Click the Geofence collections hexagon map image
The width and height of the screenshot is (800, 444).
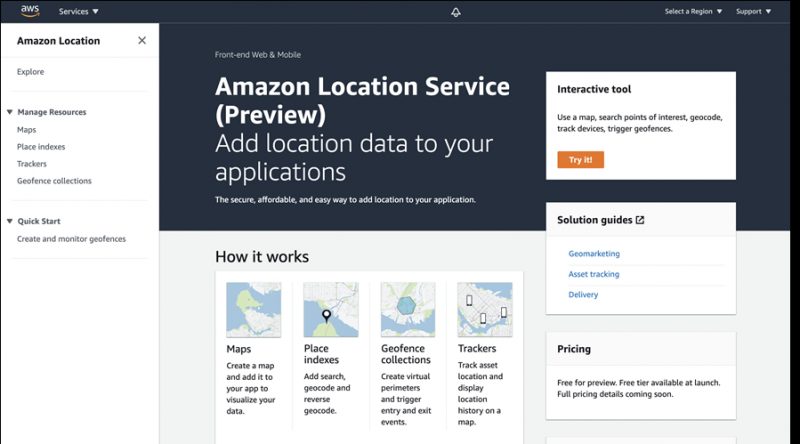[x=408, y=310]
